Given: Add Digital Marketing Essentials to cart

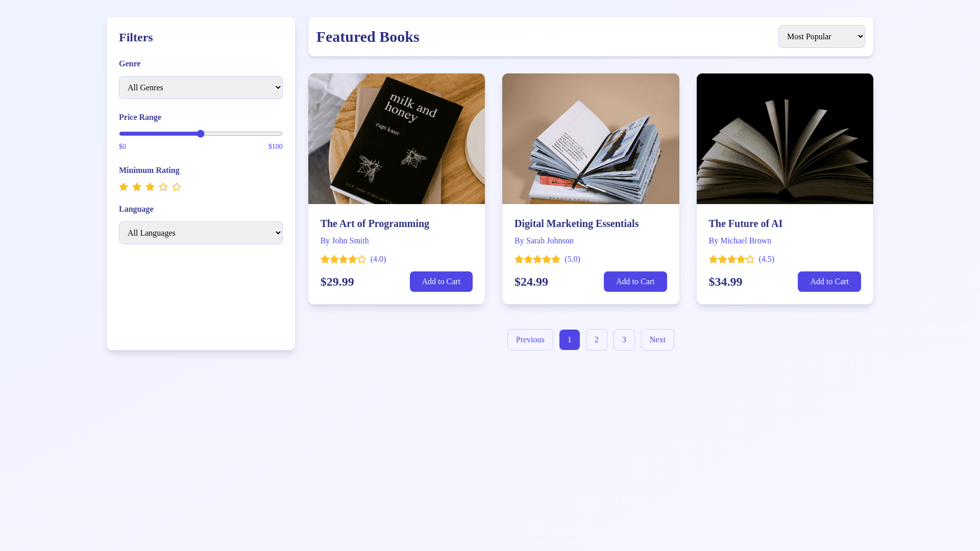Looking at the screenshot, I should tap(635, 281).
